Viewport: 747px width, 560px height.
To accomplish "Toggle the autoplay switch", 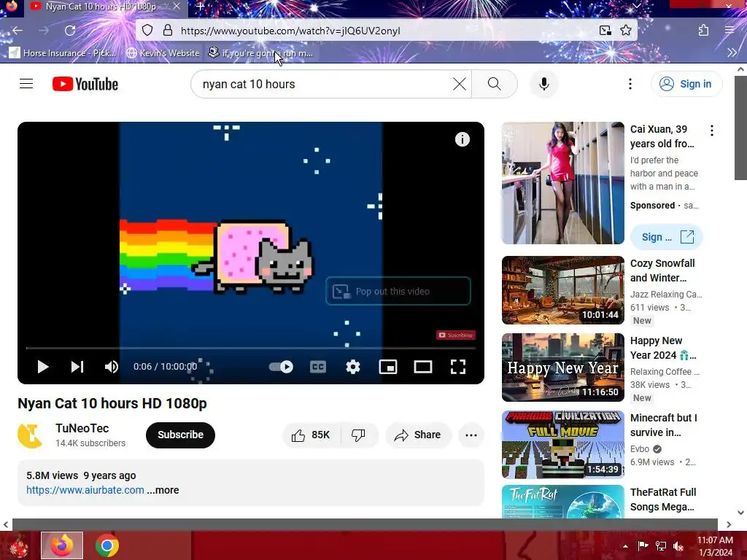I will pos(281,367).
